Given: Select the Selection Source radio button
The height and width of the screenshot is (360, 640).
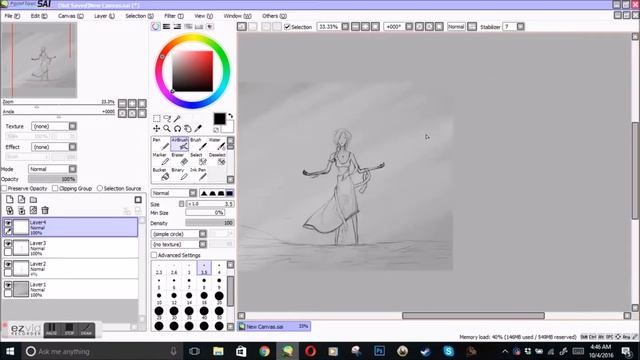Looking at the screenshot, I should coord(100,189).
